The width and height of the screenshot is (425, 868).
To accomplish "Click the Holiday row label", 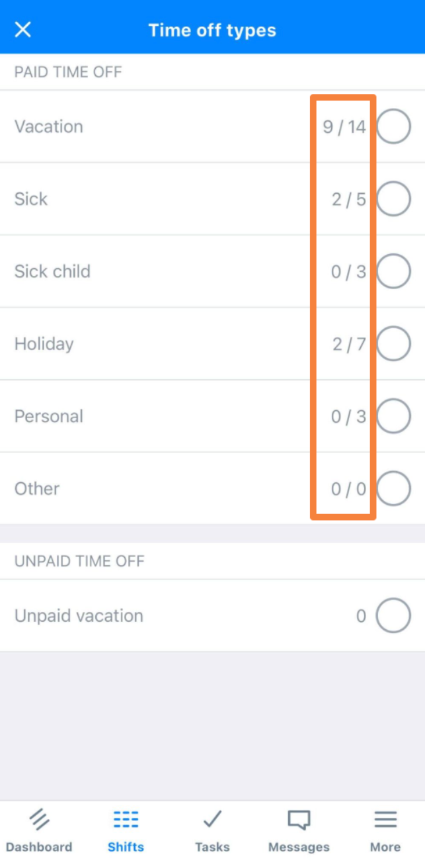I will [x=44, y=344].
